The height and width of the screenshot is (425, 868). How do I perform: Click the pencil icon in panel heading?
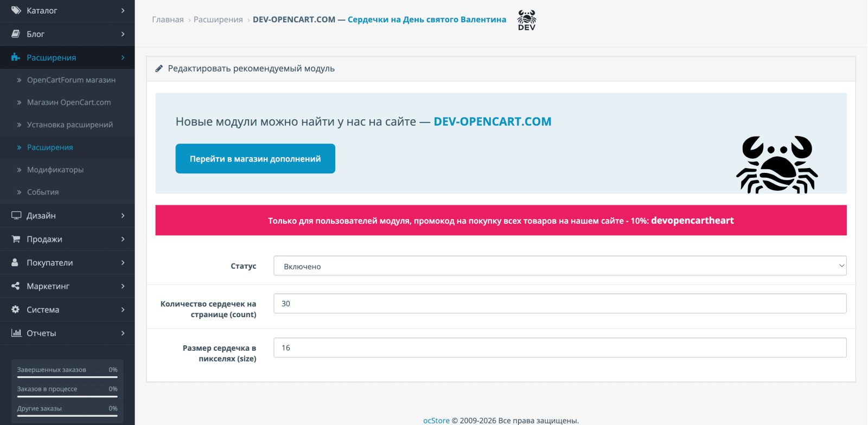coord(159,68)
